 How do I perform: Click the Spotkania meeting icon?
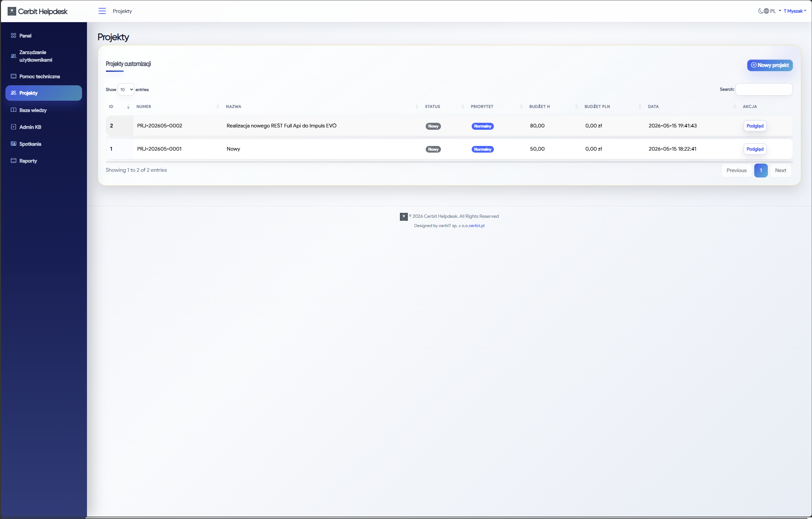(14, 144)
